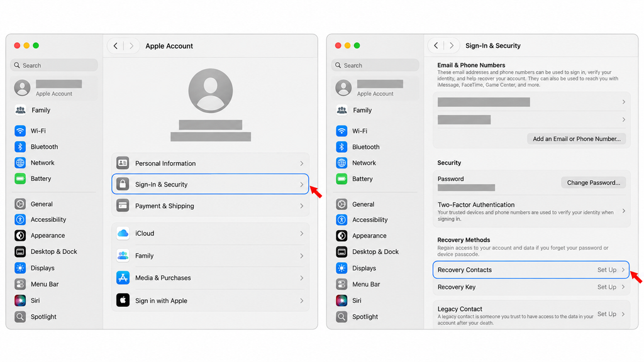Go forward in Sign-In & Security window

[x=452, y=45]
